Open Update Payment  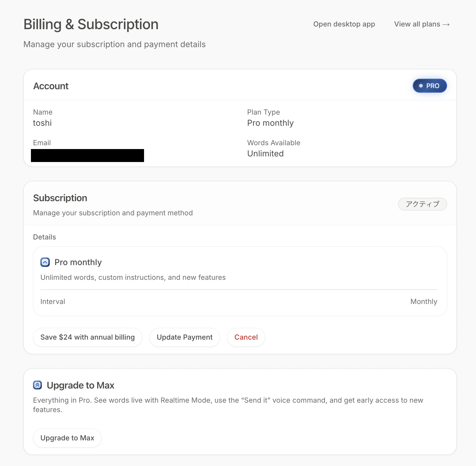tap(185, 337)
